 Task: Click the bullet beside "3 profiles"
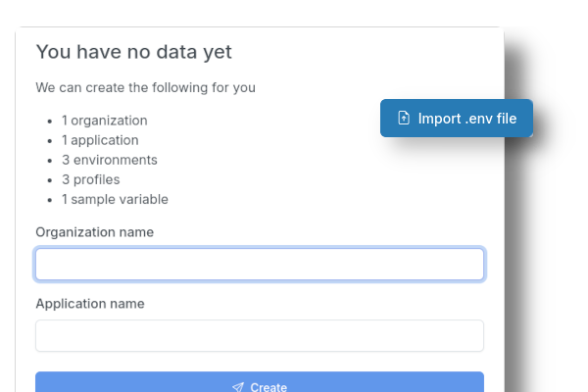coord(50,179)
